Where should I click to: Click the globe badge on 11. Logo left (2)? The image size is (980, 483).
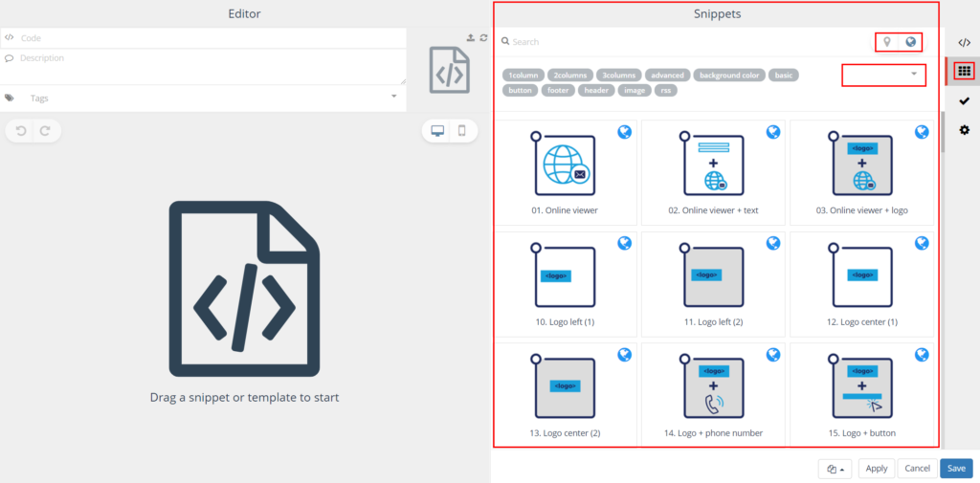point(773,243)
